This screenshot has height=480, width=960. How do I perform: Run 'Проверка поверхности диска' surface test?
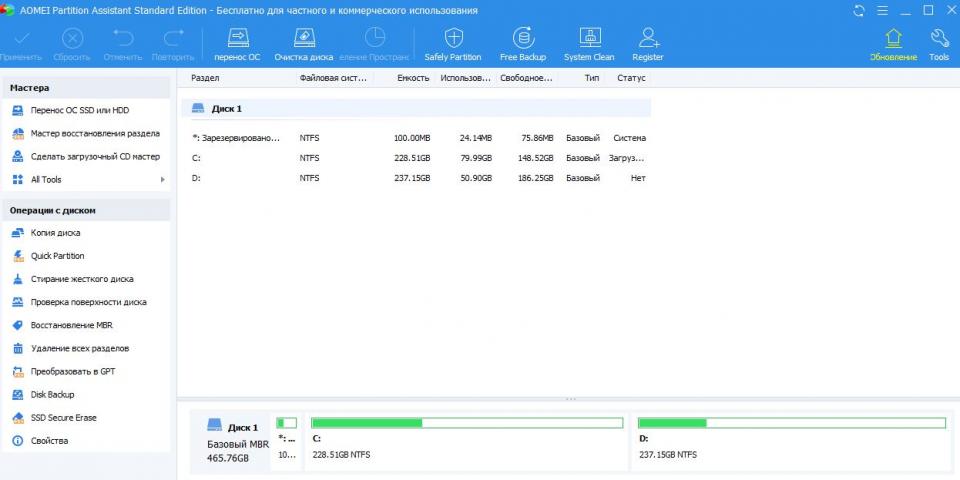tap(88, 302)
